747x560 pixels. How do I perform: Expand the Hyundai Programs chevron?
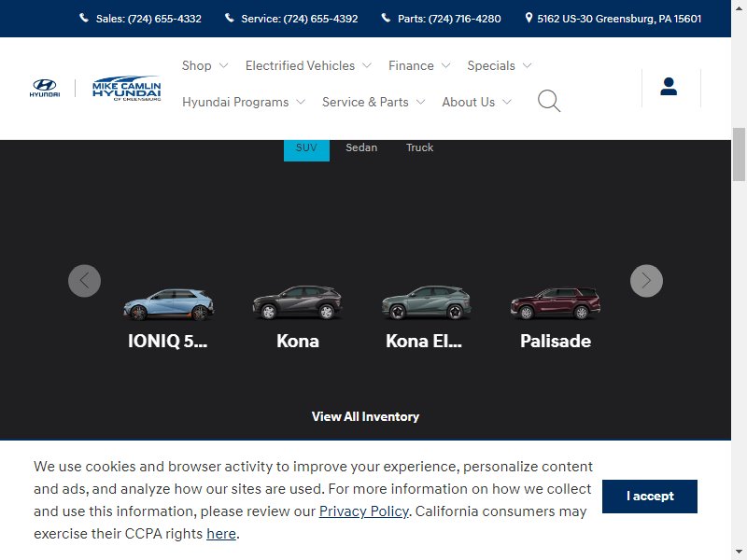[x=301, y=102]
